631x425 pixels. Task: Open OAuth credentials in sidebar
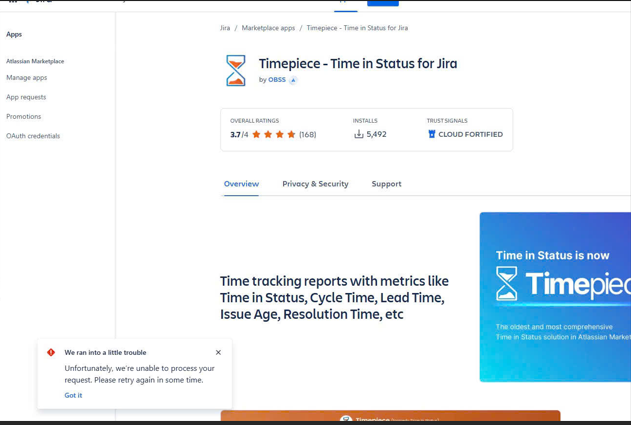pyautogui.click(x=33, y=136)
